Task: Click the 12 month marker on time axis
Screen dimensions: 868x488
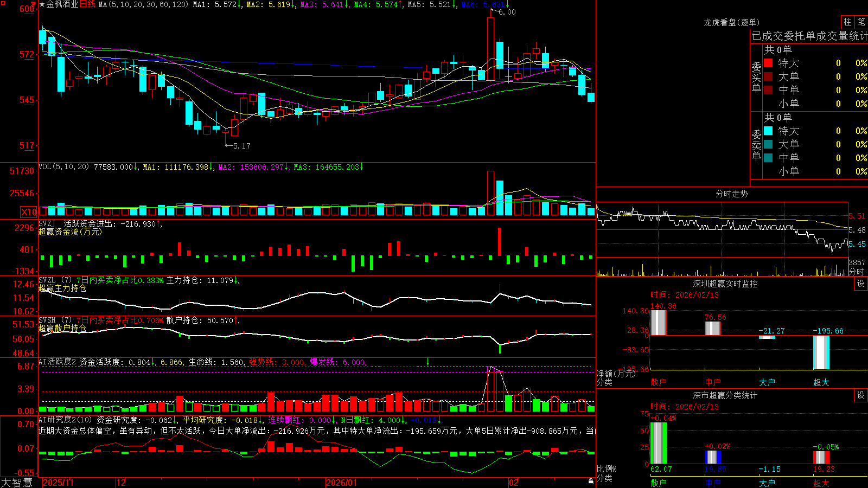Action: (122, 483)
